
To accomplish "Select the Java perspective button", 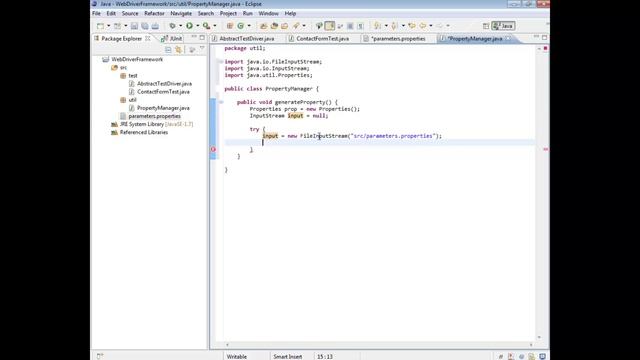I will [503, 26].
